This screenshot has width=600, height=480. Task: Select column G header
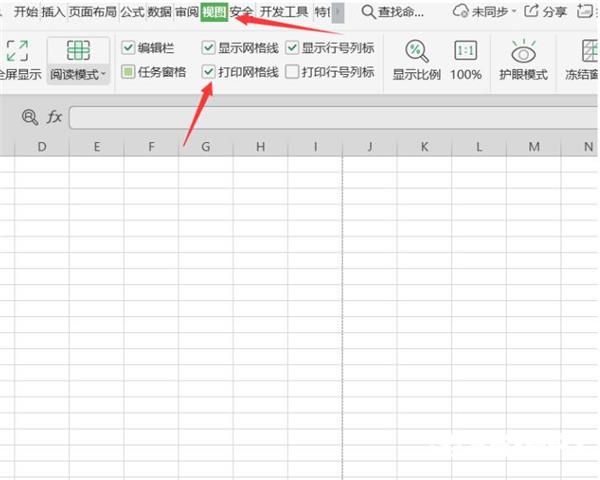(206, 147)
